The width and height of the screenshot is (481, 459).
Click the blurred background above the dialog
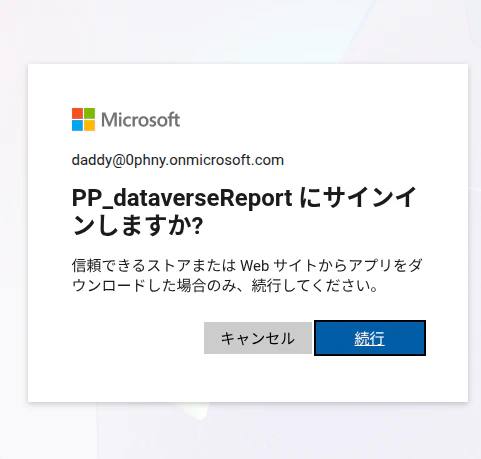240,32
